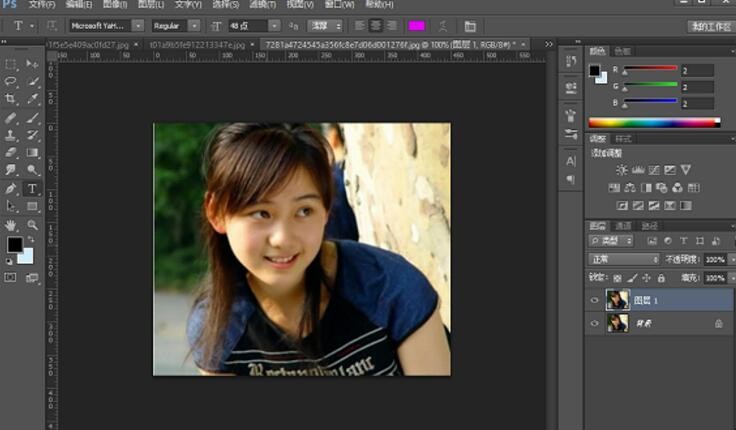Toggle lock transparent pixels
The image size is (736, 430).
617,278
